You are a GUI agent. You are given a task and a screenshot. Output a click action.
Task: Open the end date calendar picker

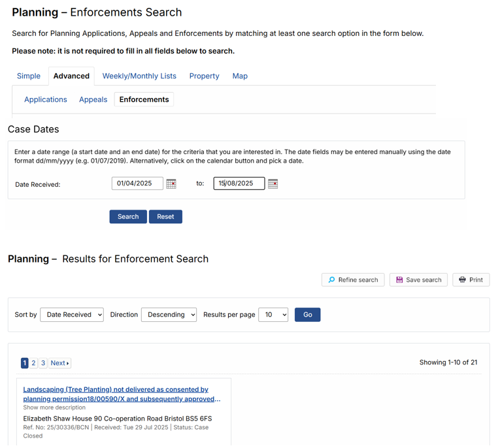(273, 184)
